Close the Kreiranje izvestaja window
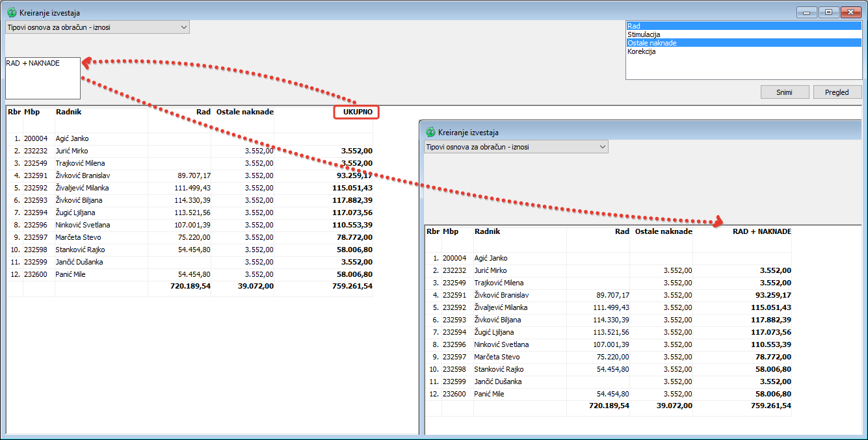This screenshot has width=868, height=440. [x=850, y=12]
